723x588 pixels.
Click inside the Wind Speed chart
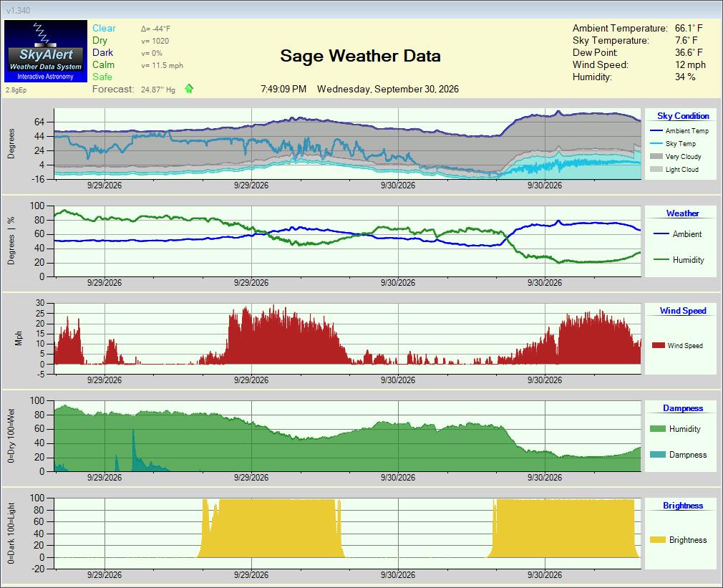point(348,339)
